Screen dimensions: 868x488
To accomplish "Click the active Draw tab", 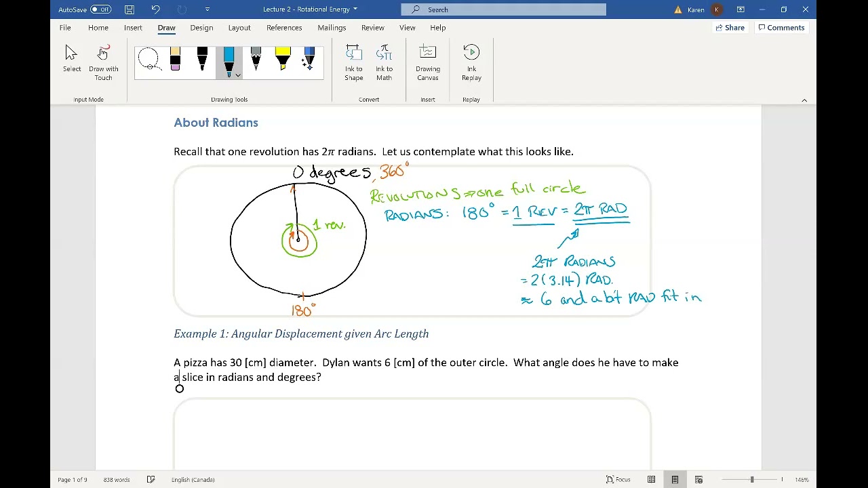I will 166,28.
